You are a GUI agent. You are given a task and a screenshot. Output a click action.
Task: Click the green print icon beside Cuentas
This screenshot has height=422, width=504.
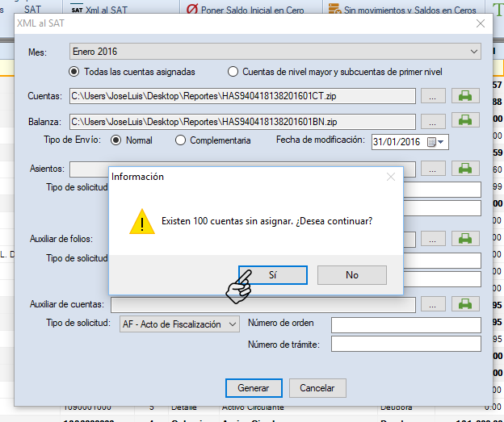(x=464, y=96)
